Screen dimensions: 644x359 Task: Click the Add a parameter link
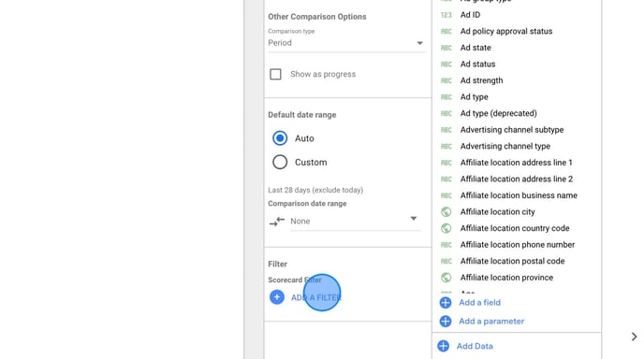(491, 322)
